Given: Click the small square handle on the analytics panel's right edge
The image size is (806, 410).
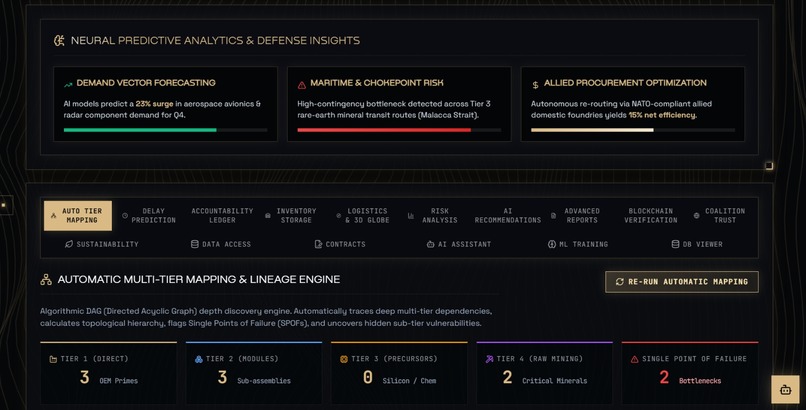Looking at the screenshot, I should click(x=769, y=165).
